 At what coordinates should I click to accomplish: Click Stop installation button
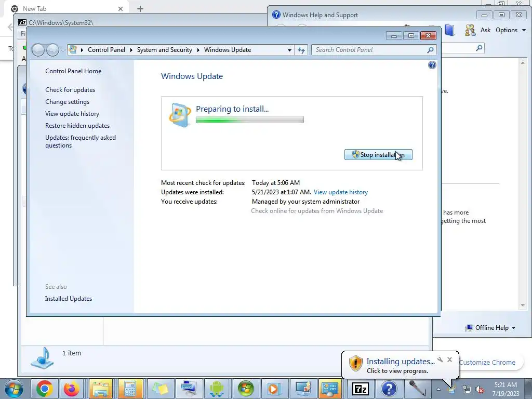pos(378,155)
